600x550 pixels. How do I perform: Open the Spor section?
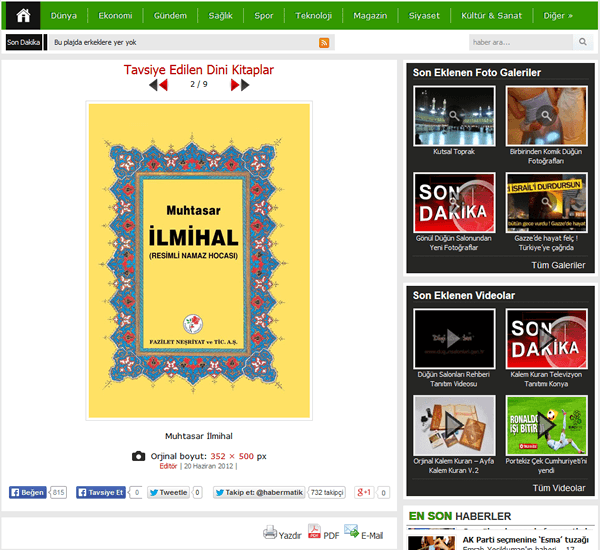pyautogui.click(x=264, y=16)
